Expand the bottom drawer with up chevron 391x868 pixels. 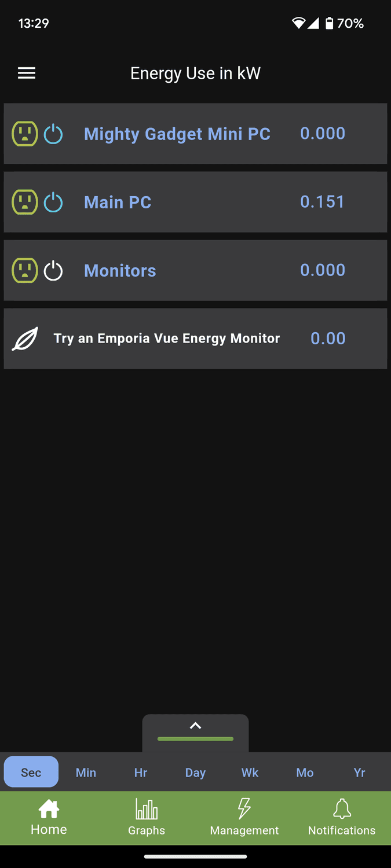[195, 726]
